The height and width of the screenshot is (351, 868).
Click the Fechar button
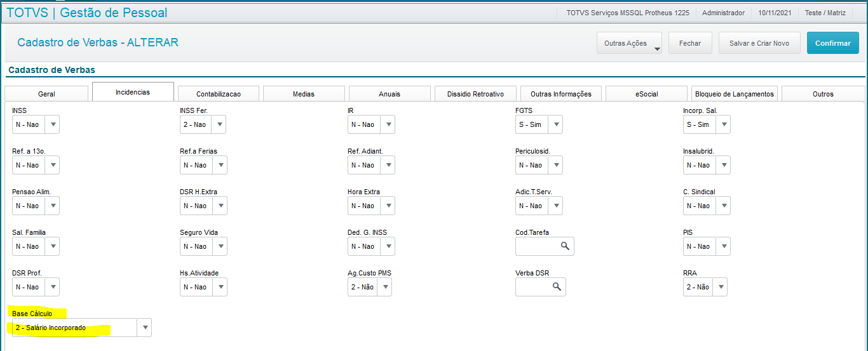click(690, 43)
